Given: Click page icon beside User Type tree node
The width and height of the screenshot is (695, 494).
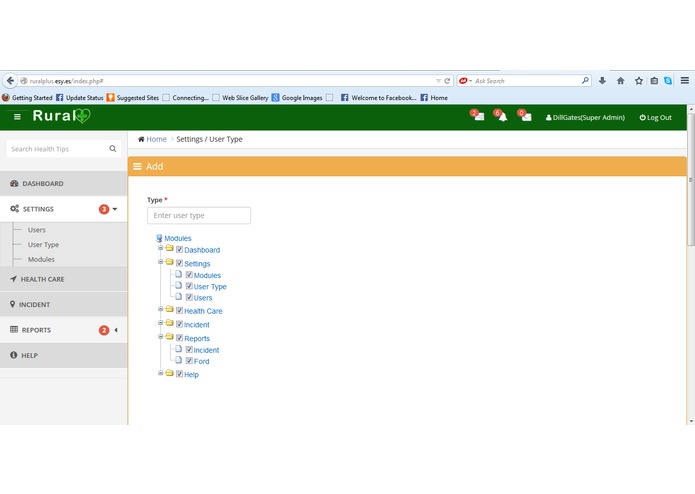Looking at the screenshot, I should (179, 285).
